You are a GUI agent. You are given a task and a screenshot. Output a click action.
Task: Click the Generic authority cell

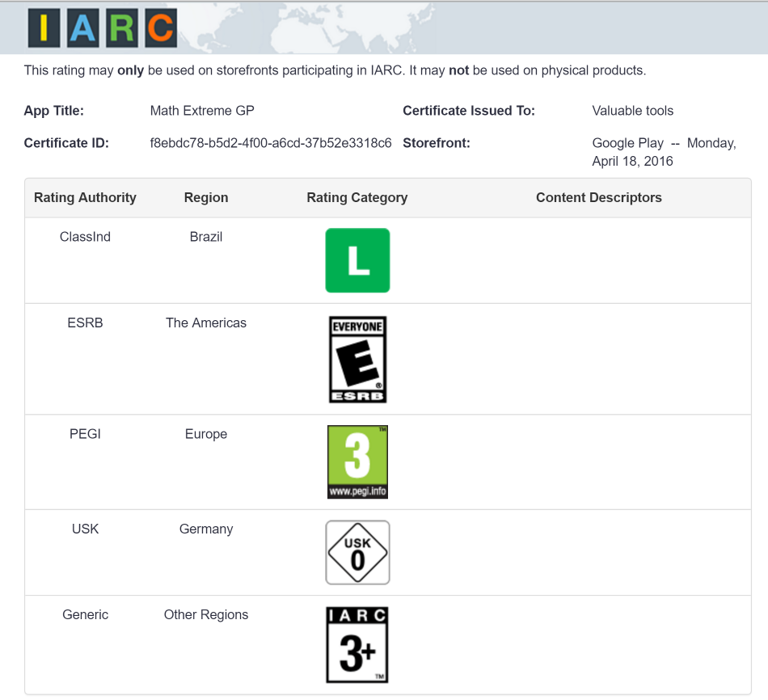click(x=85, y=615)
